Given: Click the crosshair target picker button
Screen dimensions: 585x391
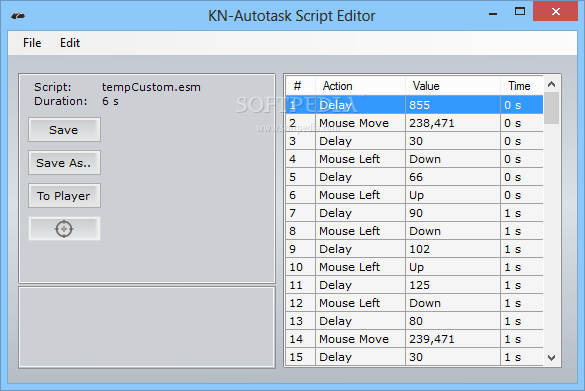Looking at the screenshot, I should pyautogui.click(x=64, y=229).
